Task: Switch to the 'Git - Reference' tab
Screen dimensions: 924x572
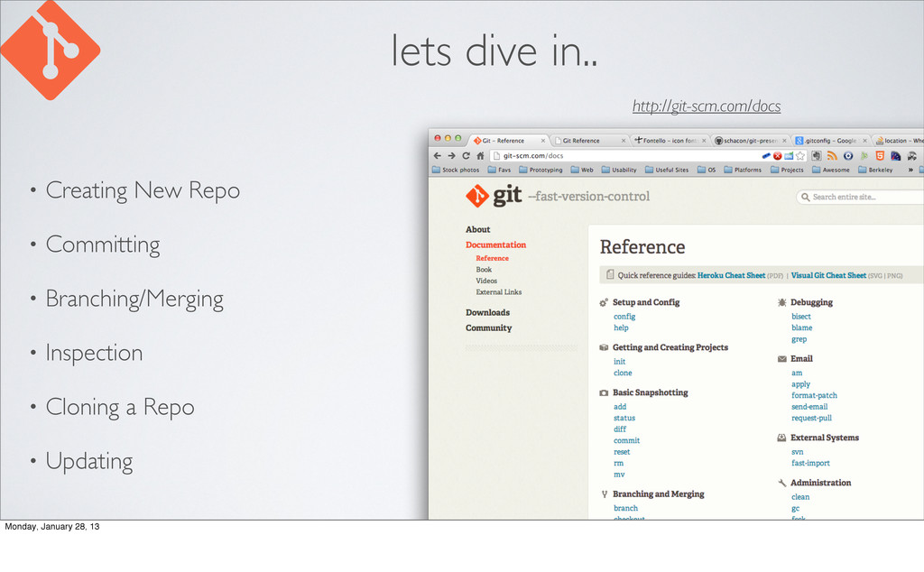Action: pyautogui.click(x=509, y=140)
